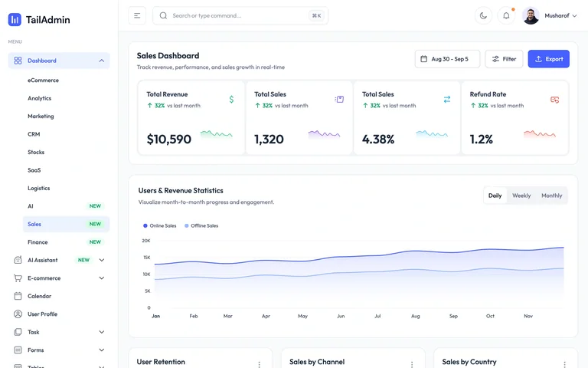Screen dimensions: 588x368
Task: Select the Daily tab
Action: click(x=495, y=195)
